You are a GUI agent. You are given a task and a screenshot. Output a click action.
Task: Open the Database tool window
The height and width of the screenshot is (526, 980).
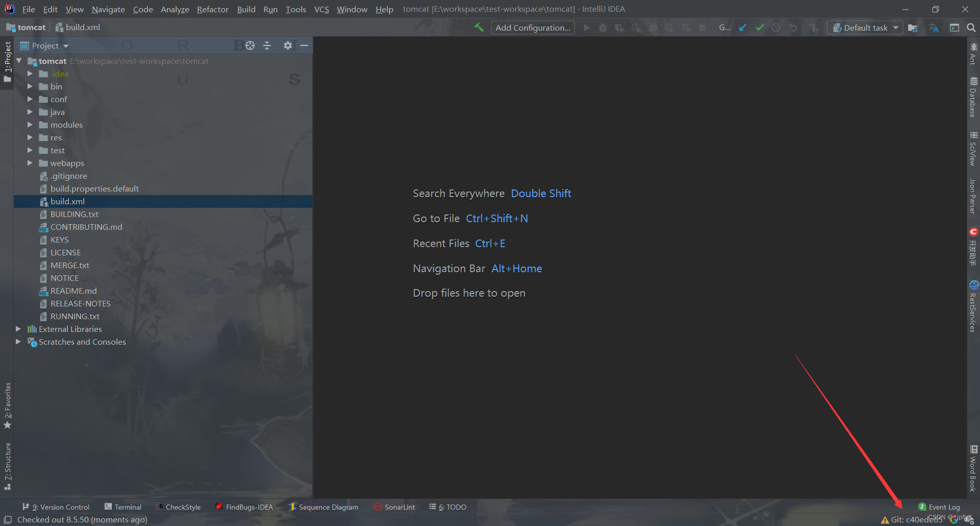973,97
